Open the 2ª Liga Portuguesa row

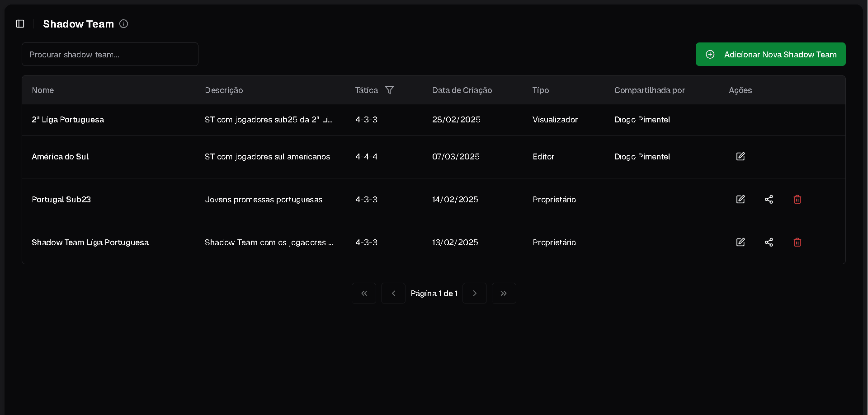pos(68,120)
